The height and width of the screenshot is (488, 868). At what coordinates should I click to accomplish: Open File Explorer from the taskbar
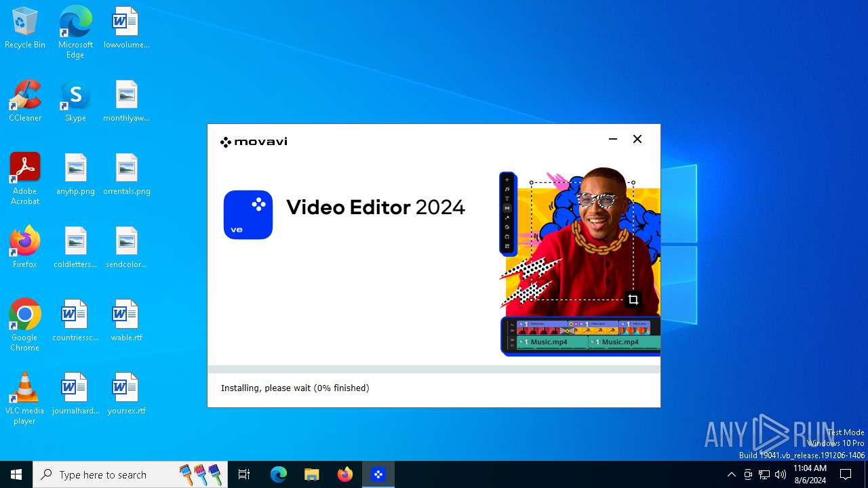[x=312, y=474]
